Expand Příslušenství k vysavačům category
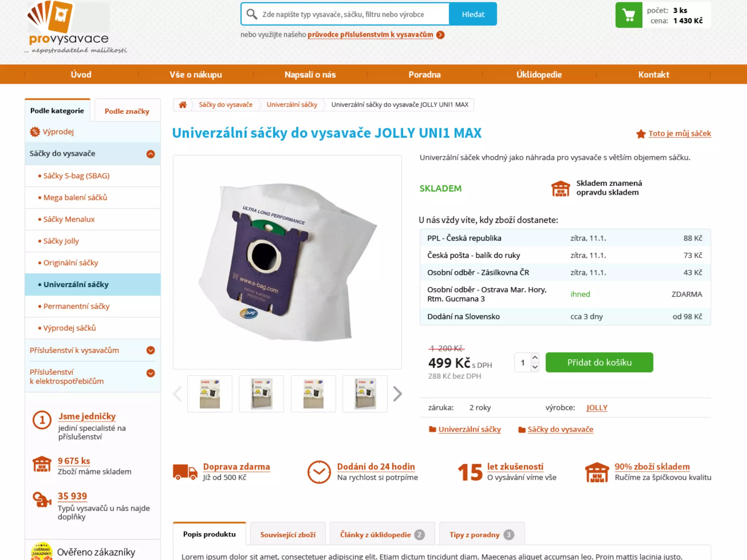Screen dimensions: 747x560 tap(151, 350)
